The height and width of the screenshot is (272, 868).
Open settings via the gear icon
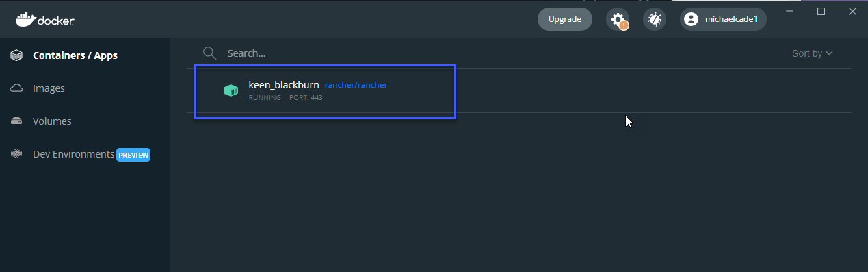pos(618,19)
